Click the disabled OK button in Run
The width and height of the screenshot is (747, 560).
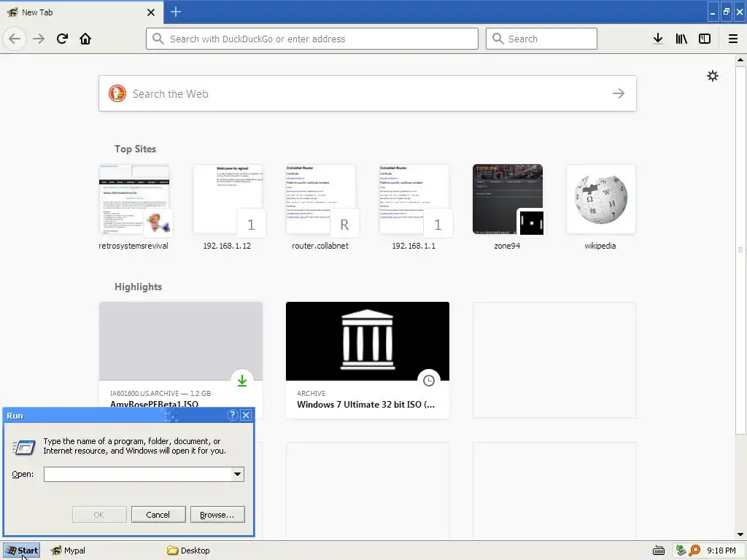point(99,514)
